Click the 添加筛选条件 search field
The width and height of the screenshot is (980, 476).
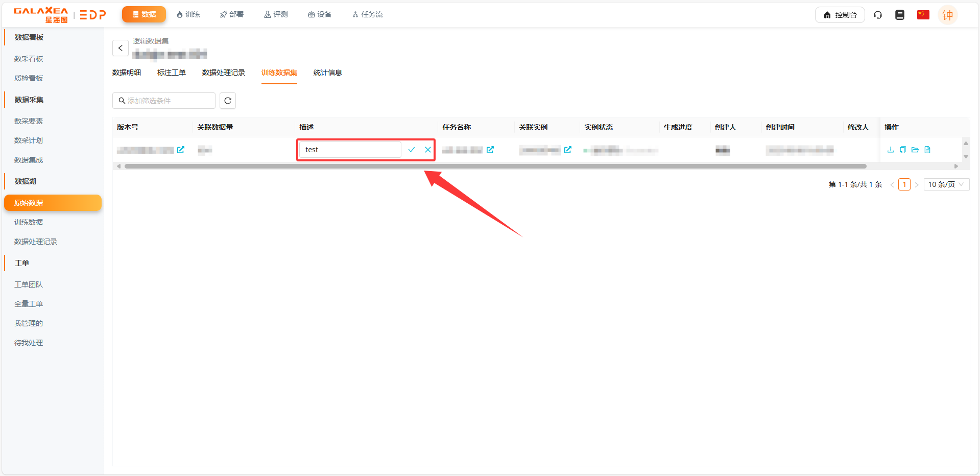point(164,101)
